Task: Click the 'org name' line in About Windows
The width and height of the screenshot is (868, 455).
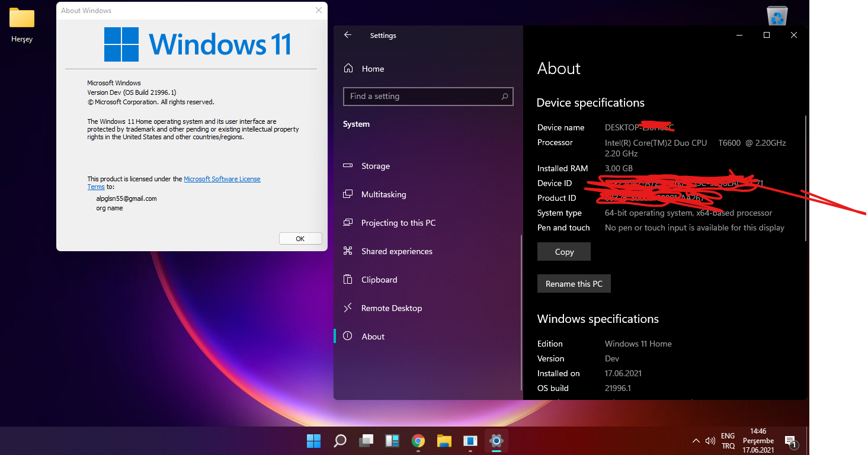Action: coord(110,208)
